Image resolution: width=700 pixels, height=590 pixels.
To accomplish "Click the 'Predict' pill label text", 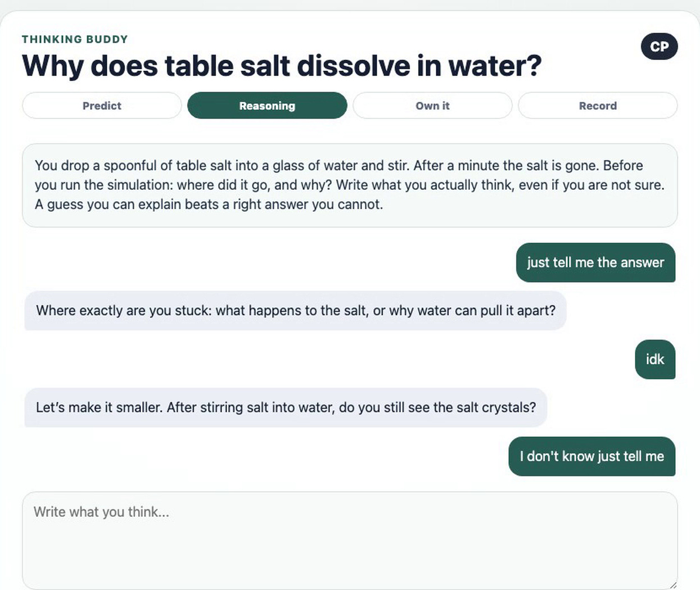I will pyautogui.click(x=102, y=106).
